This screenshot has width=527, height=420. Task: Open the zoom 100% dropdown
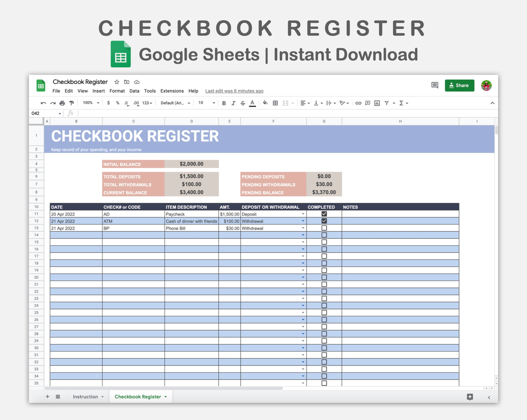coord(91,103)
